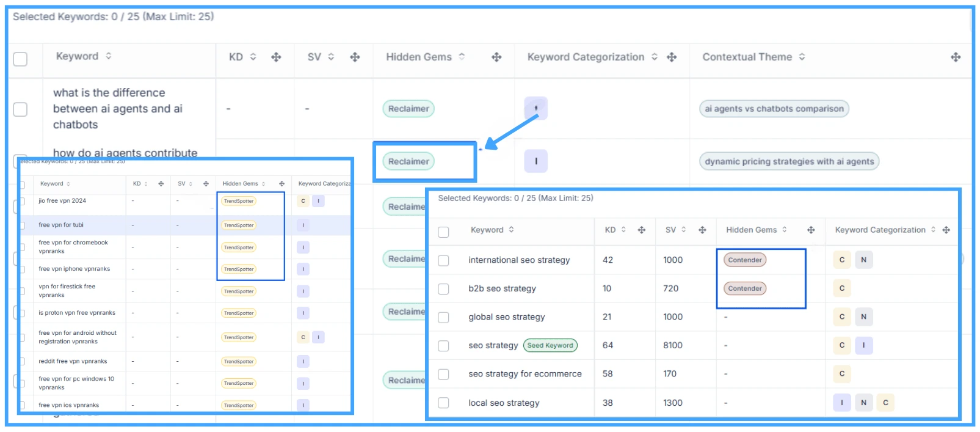The height and width of the screenshot is (432, 980).
Task: Click the N badge for global seo strategy
Action: pos(863,317)
